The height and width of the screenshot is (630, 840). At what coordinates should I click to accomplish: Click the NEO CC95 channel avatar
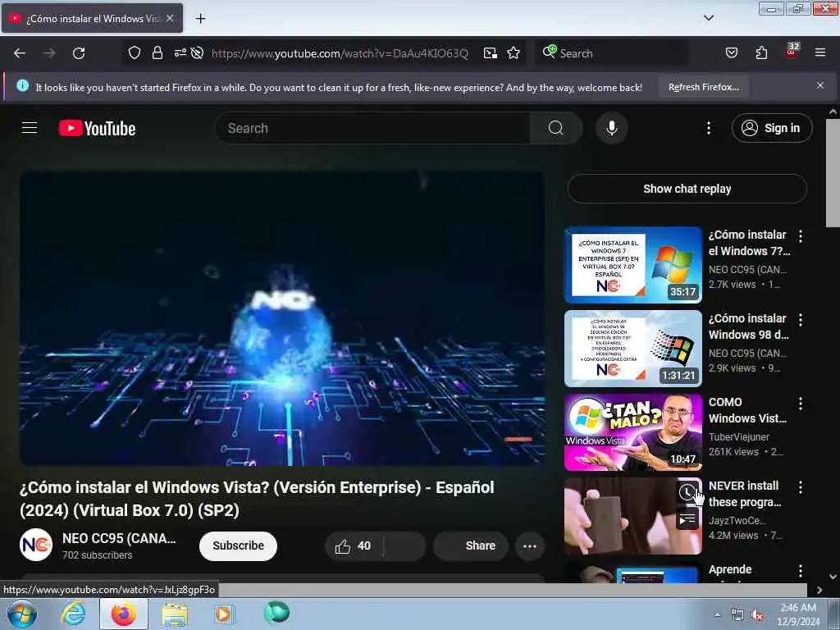pos(36,546)
